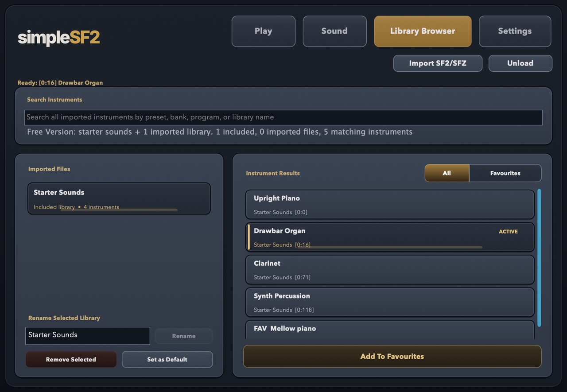
Task: Load the Synth Percussion instrument
Action: pyautogui.click(x=390, y=302)
